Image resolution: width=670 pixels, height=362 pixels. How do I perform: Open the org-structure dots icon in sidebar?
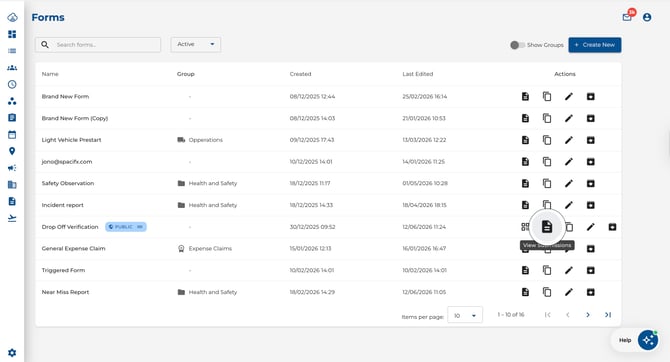12,101
